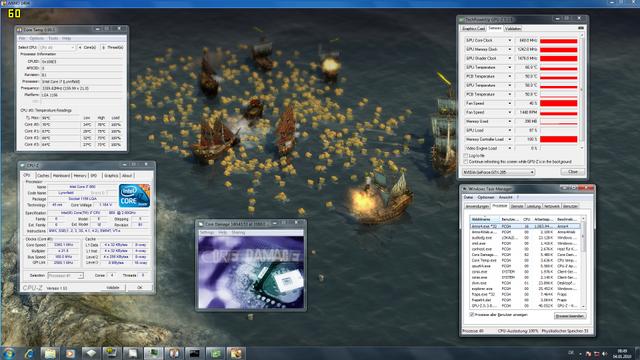This screenshot has width=640, height=360.
Task: Open the Graphics tab in CPU-Z
Action: click(x=111, y=176)
